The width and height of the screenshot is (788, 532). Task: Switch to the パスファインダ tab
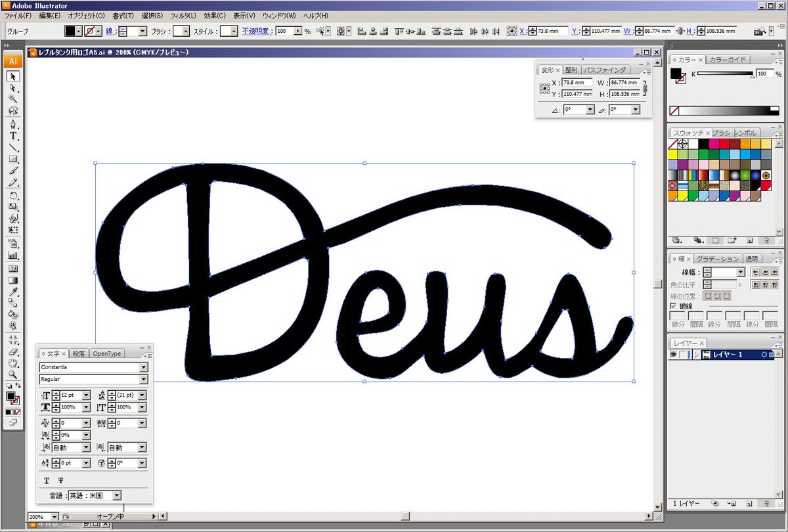605,70
